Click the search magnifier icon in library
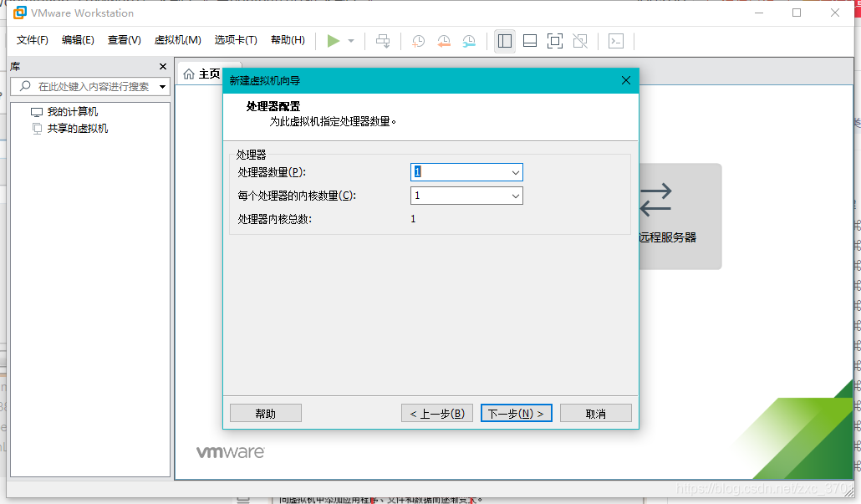Screen dimensions: 861x504 [x=25, y=86]
